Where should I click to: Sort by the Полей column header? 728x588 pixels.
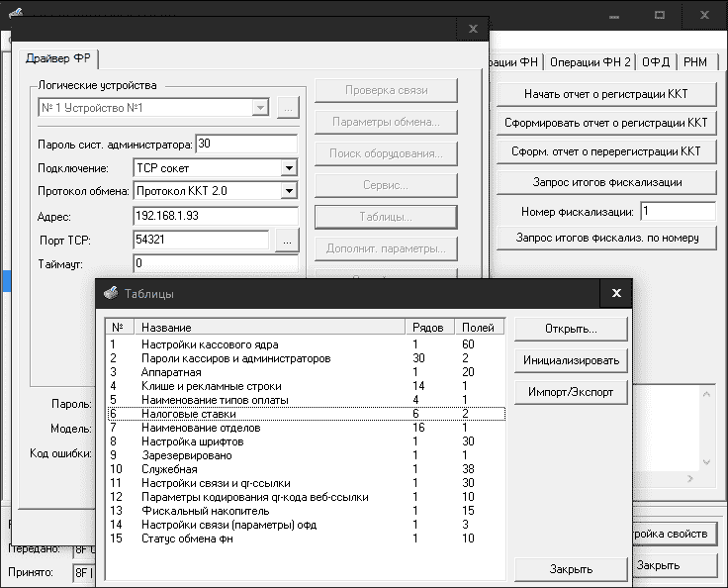479,328
